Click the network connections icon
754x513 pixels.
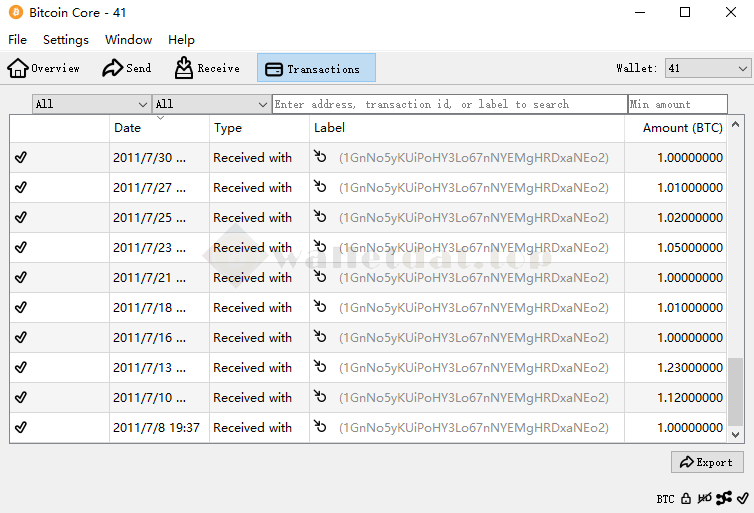724,498
